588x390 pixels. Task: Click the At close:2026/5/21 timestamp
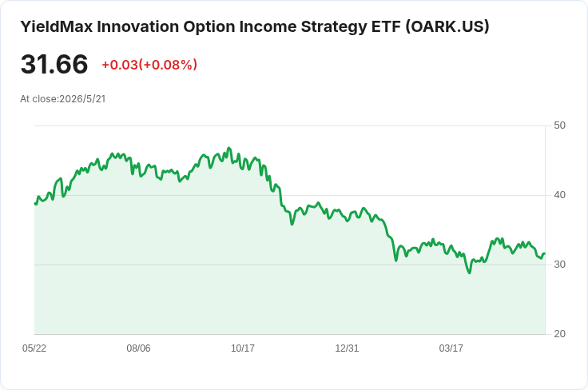tap(63, 99)
